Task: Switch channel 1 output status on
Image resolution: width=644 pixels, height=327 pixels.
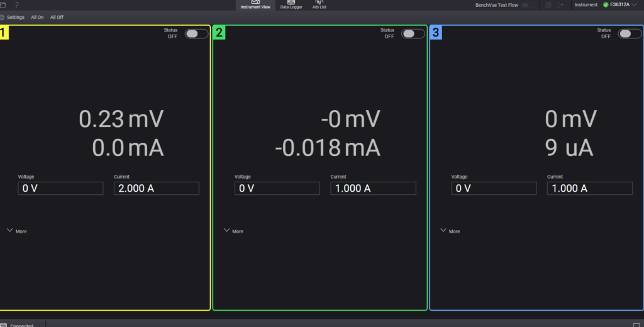Action: (x=196, y=34)
